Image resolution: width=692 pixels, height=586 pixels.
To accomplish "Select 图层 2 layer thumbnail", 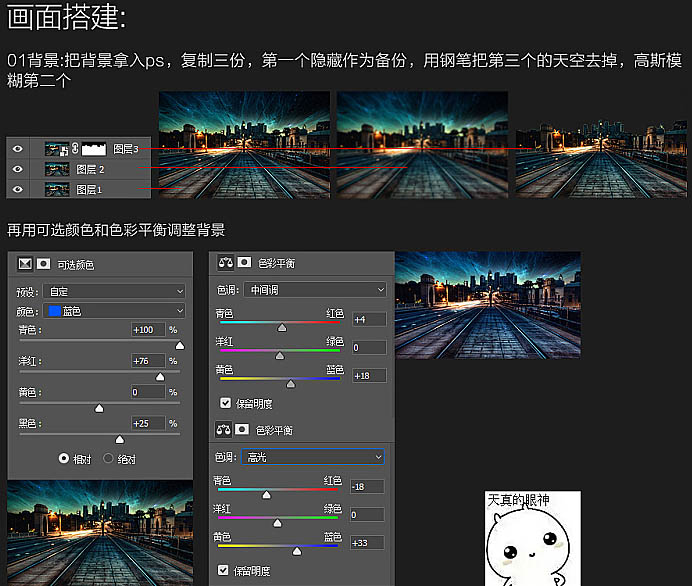I will coord(57,169).
